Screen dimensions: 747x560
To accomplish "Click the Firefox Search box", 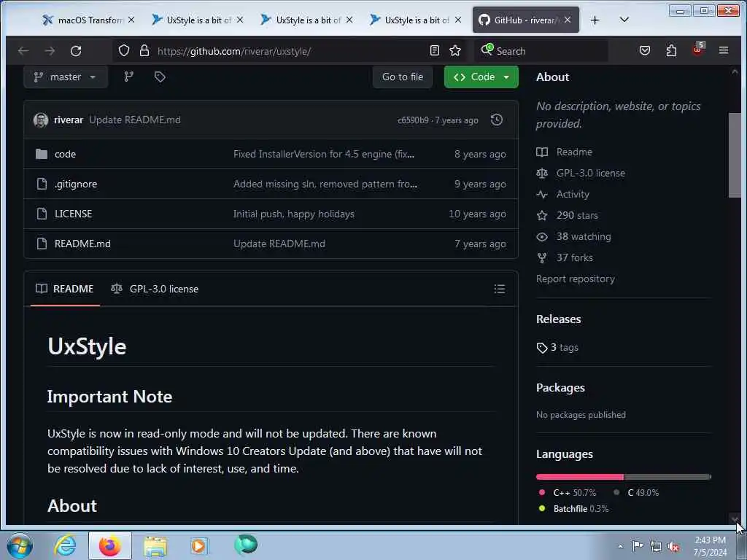I will pyautogui.click(x=542, y=51).
